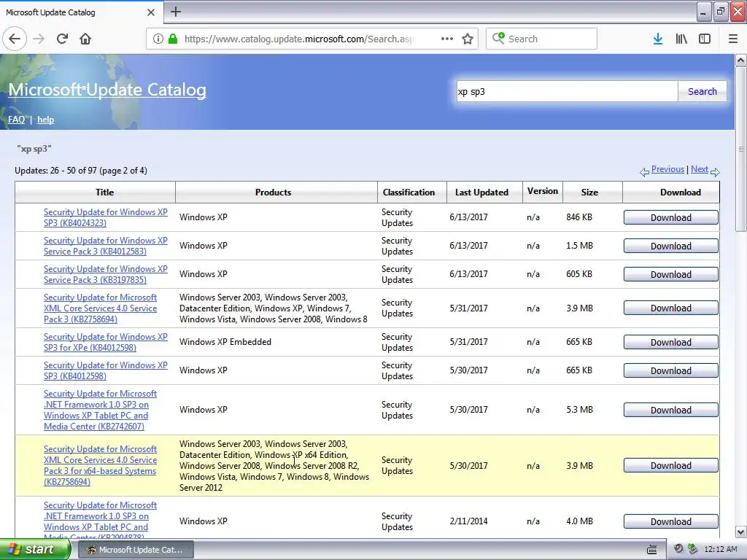Open the Microsoft Update Catalog home link
The height and width of the screenshot is (560, 747).
tap(107, 90)
